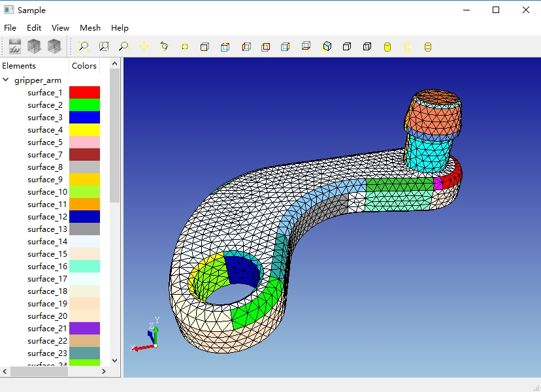Switch to the axonometric view cube icon
Screen dimensions: 541x392
[327, 46]
